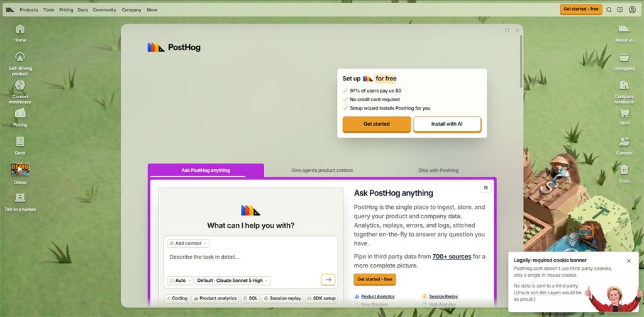Open the Auto mode dropdown
The width and height of the screenshot is (644, 317).
pyautogui.click(x=180, y=281)
